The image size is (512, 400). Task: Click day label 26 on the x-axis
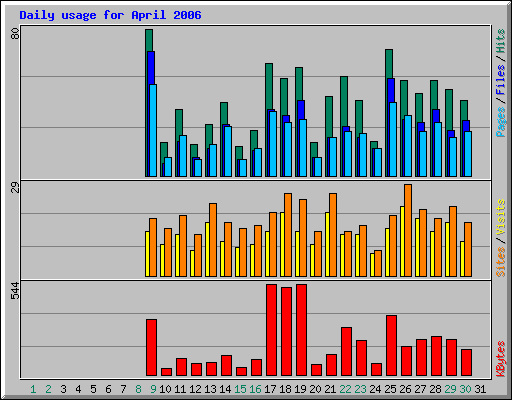pyautogui.click(x=405, y=389)
